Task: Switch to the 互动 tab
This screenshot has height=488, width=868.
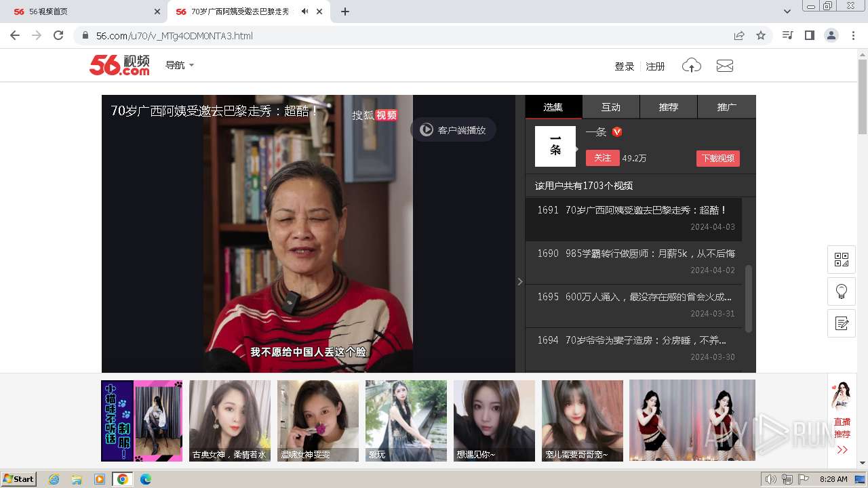Action: tap(611, 107)
